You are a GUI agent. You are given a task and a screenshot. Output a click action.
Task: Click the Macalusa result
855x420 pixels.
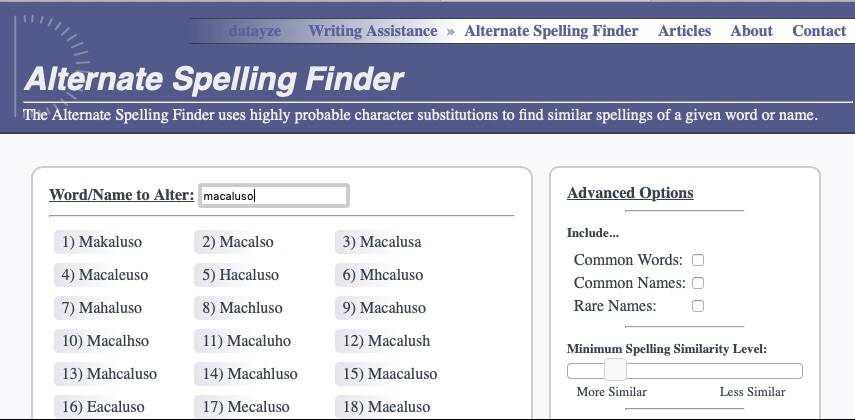click(x=381, y=242)
